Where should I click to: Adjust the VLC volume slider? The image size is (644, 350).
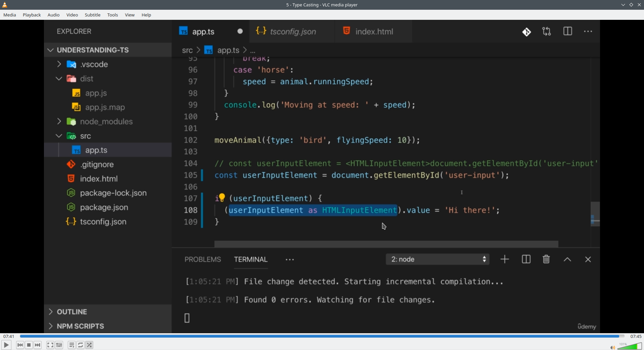(630, 346)
